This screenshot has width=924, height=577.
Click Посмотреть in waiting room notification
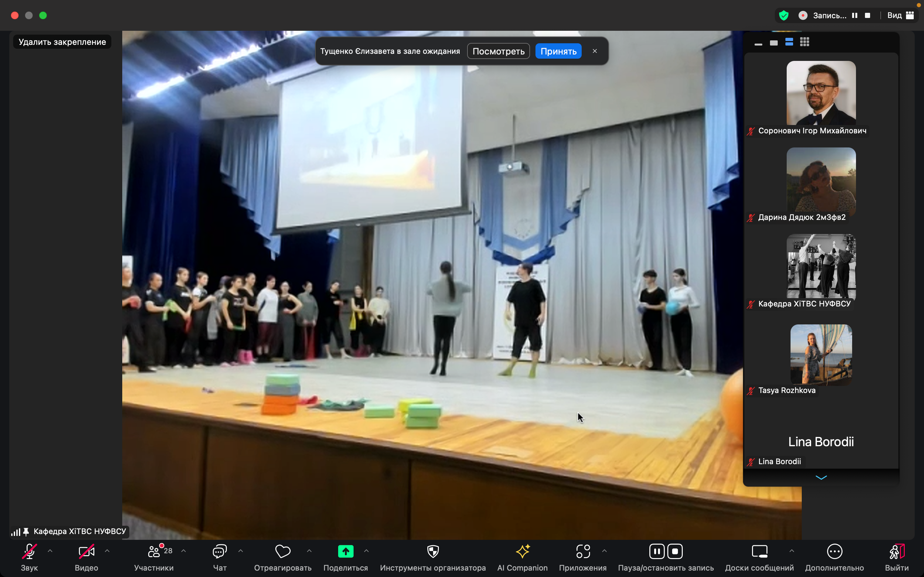click(498, 51)
